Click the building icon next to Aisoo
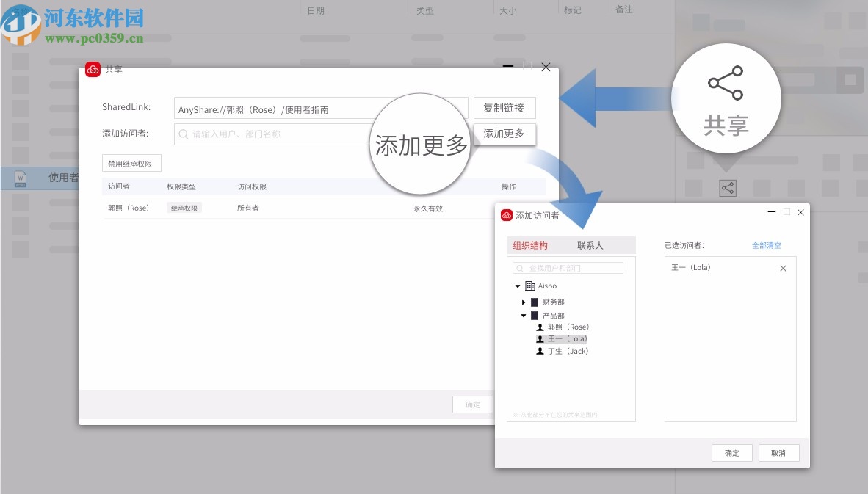868x494 pixels. pos(530,286)
